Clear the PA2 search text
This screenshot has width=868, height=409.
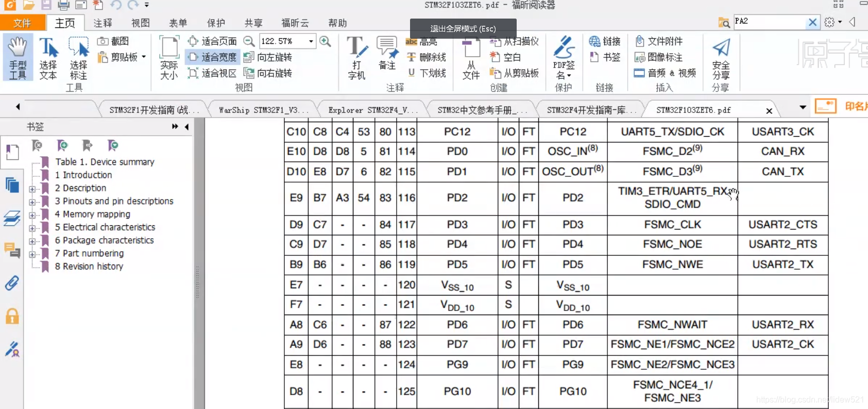point(812,22)
